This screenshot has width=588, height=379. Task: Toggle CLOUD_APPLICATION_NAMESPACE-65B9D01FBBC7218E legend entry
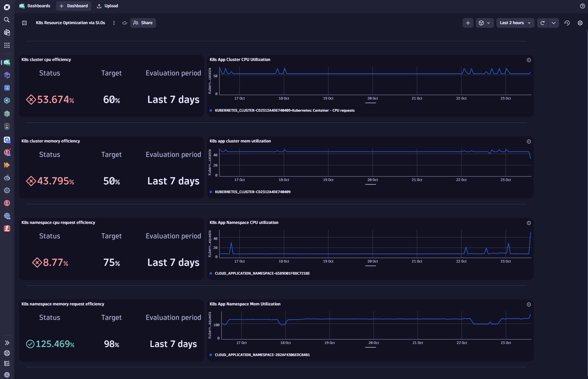click(262, 273)
